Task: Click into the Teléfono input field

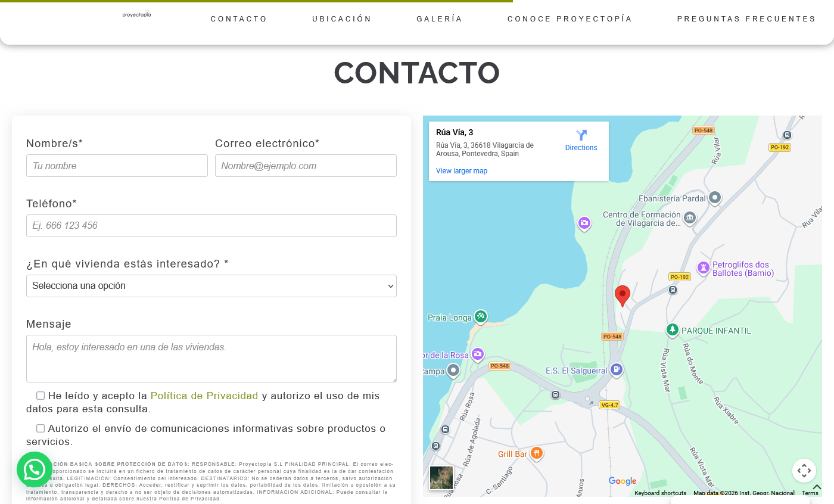Action: point(211,226)
